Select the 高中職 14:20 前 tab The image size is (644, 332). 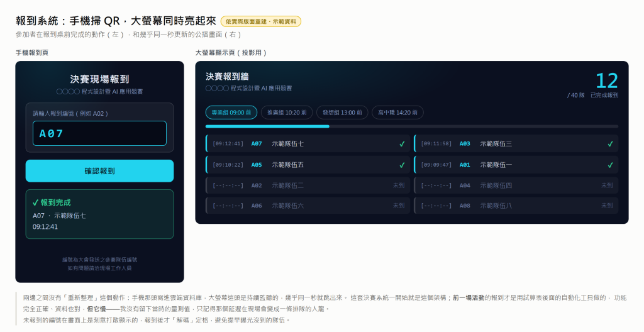397,112
